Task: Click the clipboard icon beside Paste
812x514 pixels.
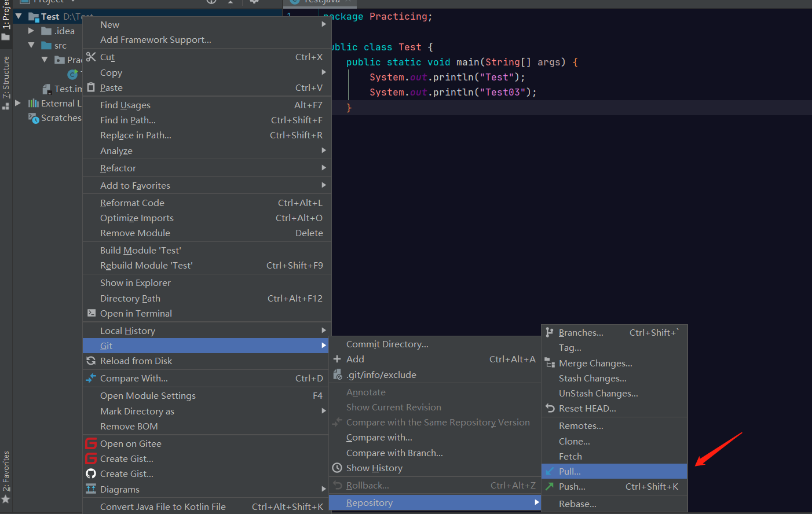Action: click(x=91, y=87)
